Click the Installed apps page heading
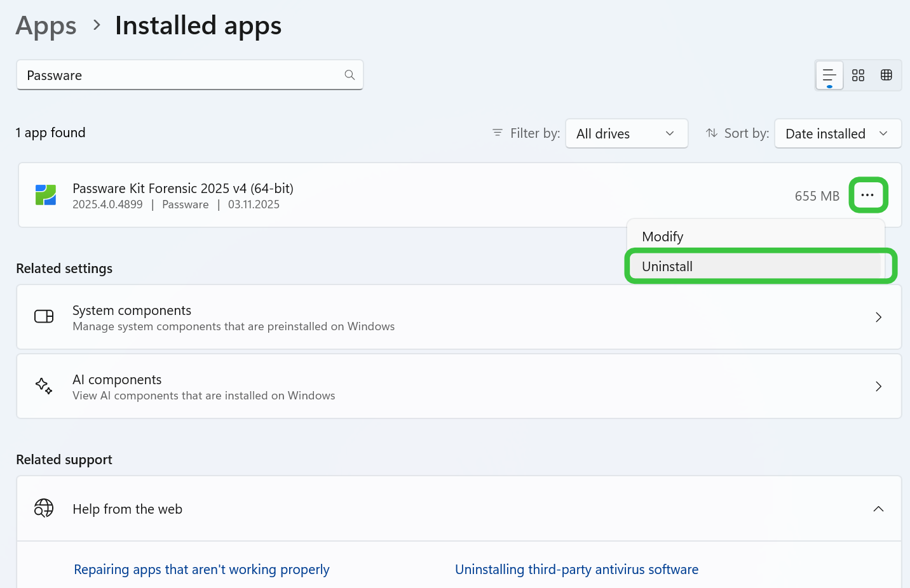The image size is (910, 588). click(x=198, y=26)
